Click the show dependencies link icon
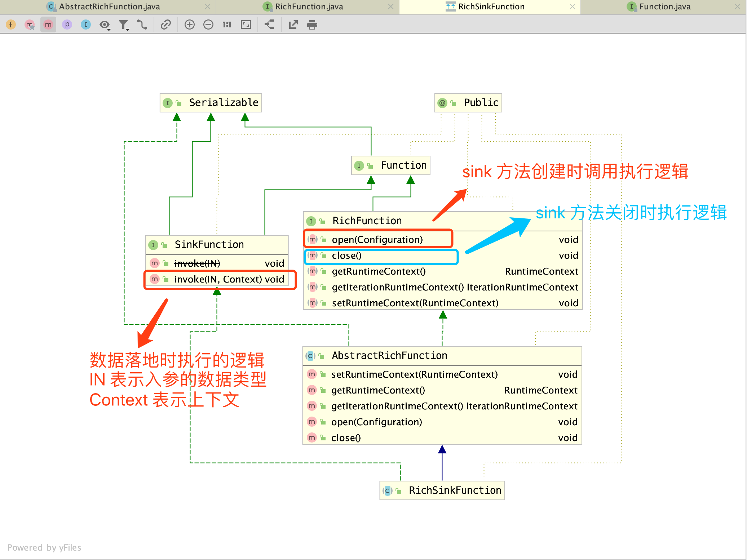Viewport: 747px width, 560px height. point(165,25)
